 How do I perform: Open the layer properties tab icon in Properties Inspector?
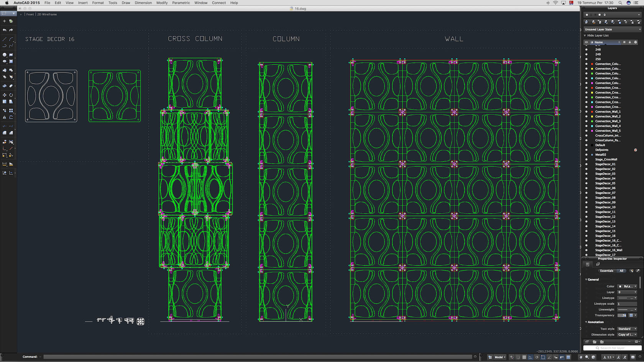[x=598, y=264]
